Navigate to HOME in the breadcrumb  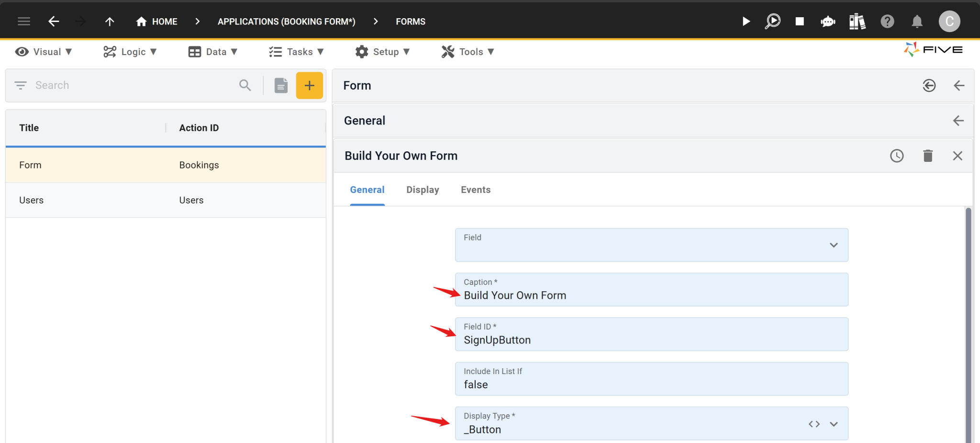(x=156, y=21)
